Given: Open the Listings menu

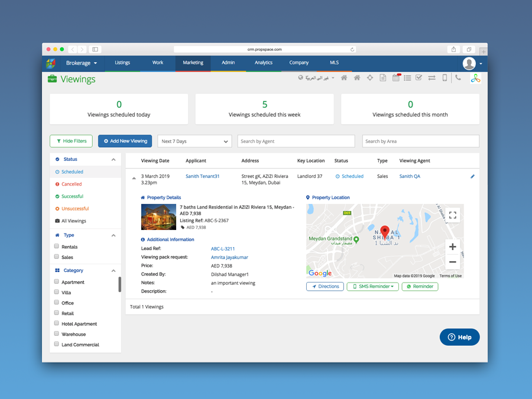Looking at the screenshot, I should (x=122, y=63).
